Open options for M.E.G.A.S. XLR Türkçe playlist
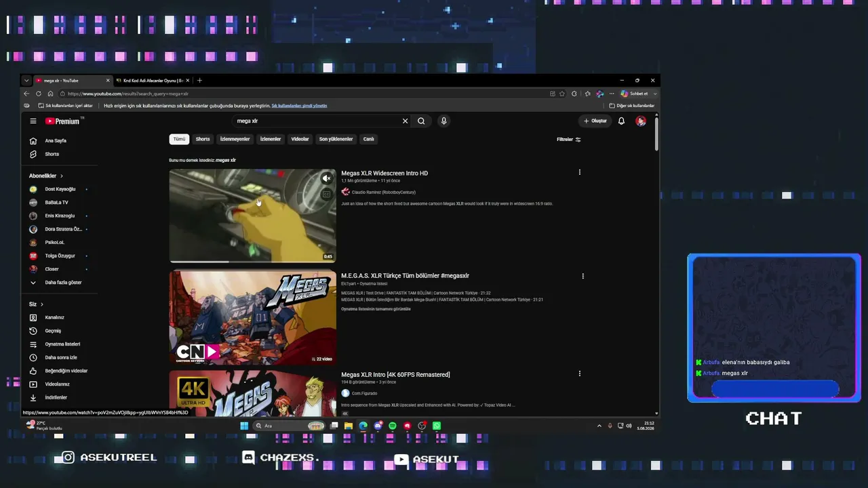 (x=583, y=276)
